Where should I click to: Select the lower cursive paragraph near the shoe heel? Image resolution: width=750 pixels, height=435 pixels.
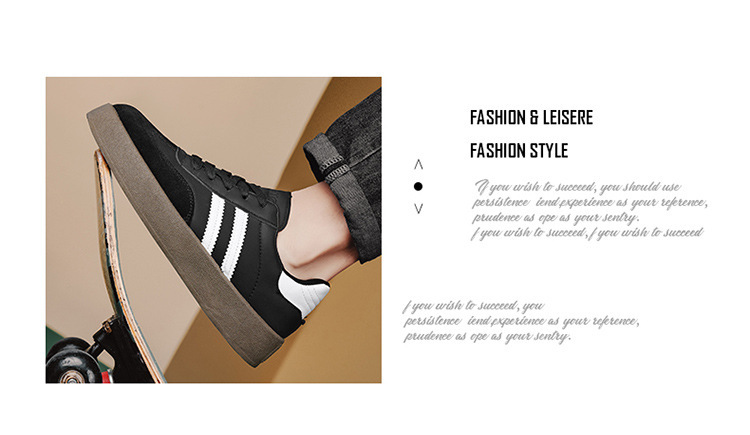521,321
